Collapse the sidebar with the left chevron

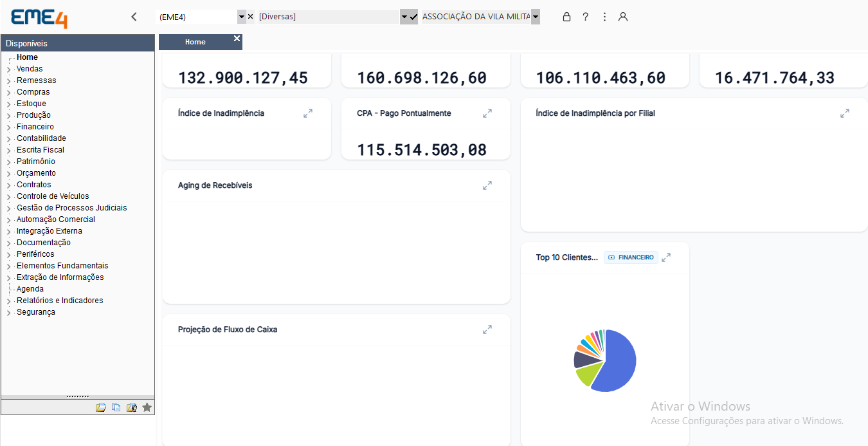pos(134,17)
